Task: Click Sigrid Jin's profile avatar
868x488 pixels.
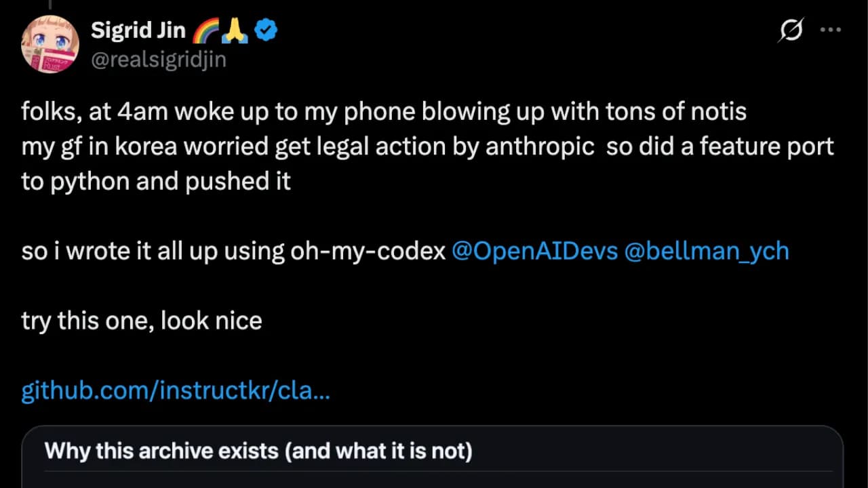Action: tap(50, 43)
